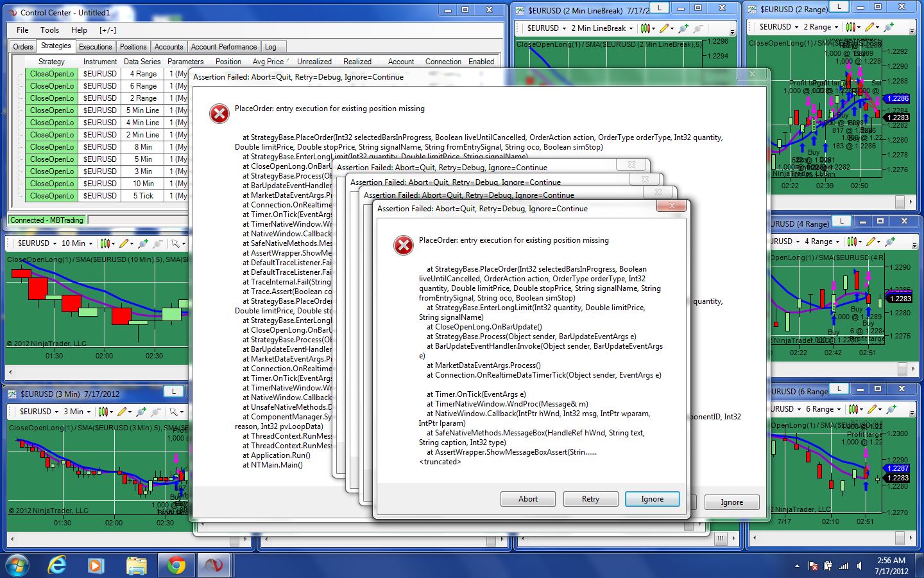The width and height of the screenshot is (924, 578).
Task: Launch Internet Explorer from the taskbar
Action: pyautogui.click(x=57, y=565)
